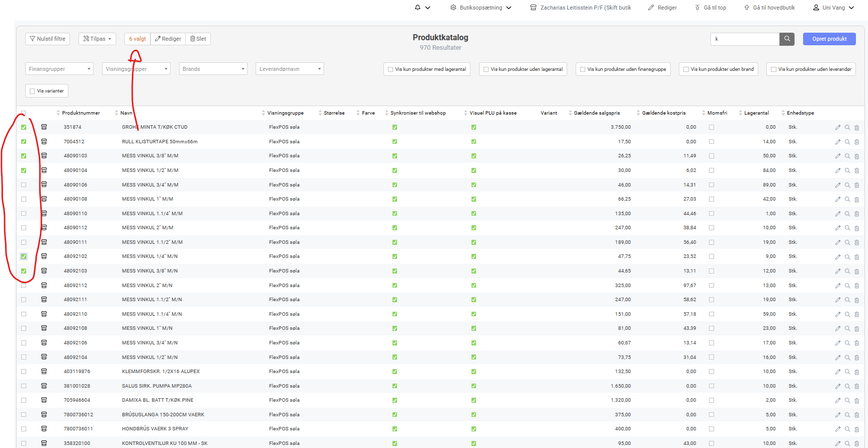This screenshot has width=868, height=448.
Task: Uncheck the row checkbox for product 351874
Action: pos(24,127)
